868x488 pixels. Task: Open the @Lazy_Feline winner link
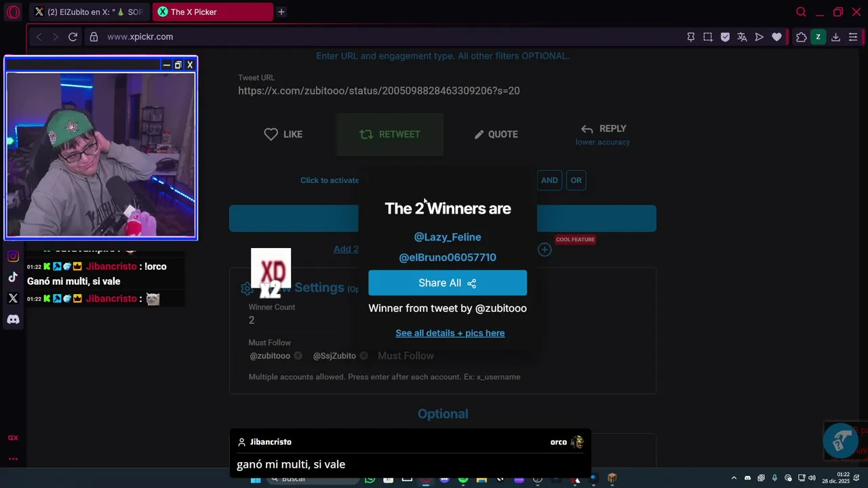[x=448, y=237]
